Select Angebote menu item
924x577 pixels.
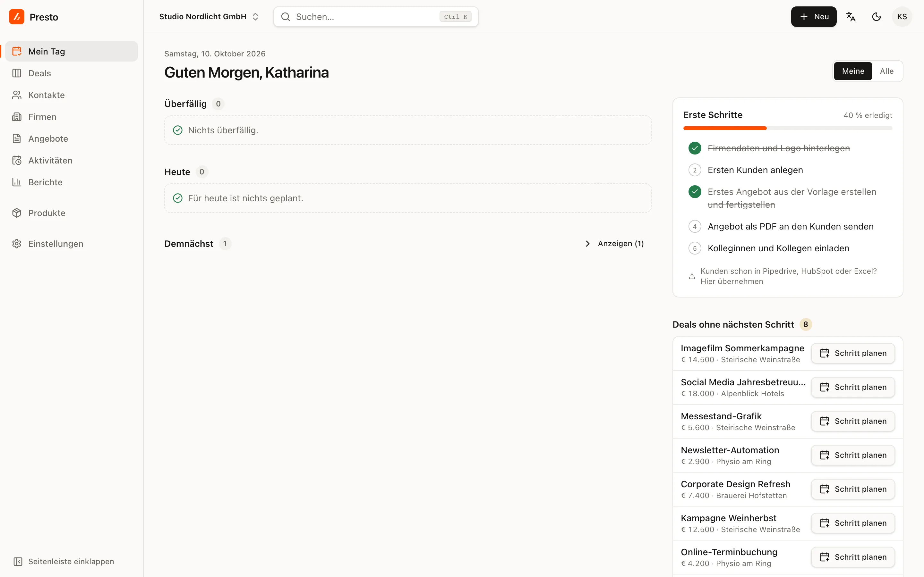72,138
